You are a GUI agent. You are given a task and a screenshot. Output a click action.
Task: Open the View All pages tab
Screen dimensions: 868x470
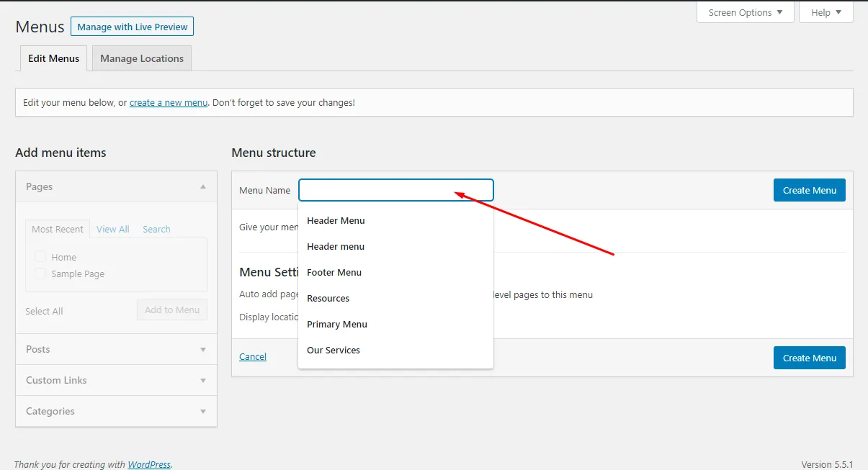pyautogui.click(x=113, y=229)
